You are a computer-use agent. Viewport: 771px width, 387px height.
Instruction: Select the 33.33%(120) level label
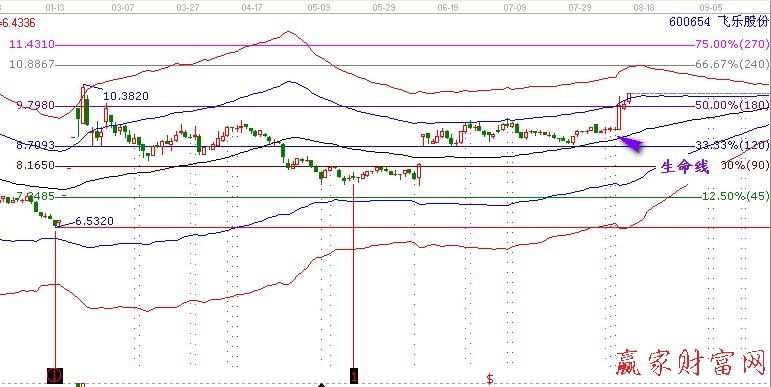pos(732,145)
